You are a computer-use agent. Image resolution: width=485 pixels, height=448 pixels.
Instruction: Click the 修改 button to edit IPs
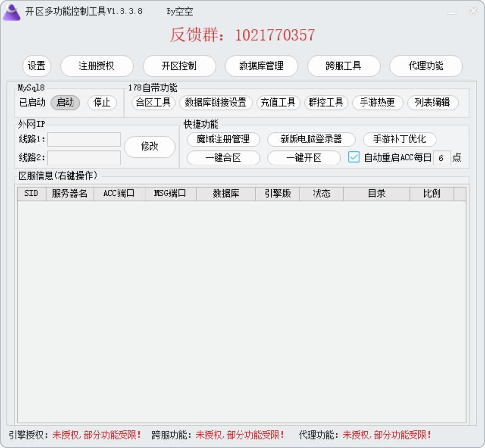click(150, 146)
